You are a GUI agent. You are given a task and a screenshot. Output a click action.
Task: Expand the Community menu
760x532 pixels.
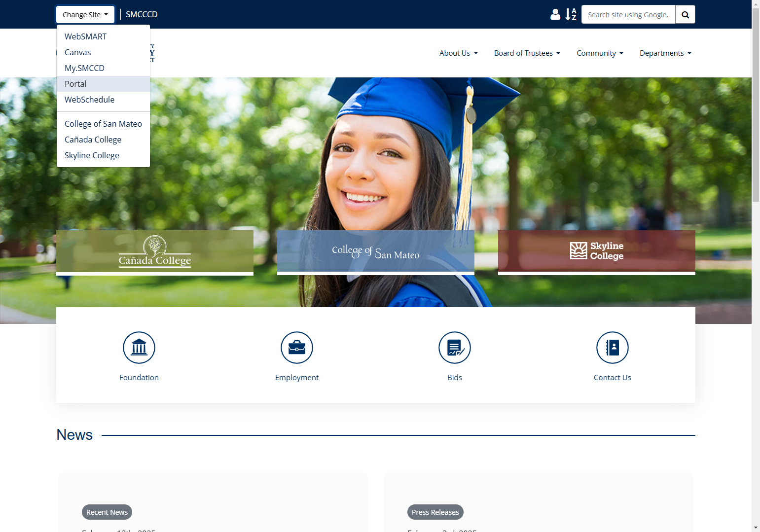click(600, 53)
